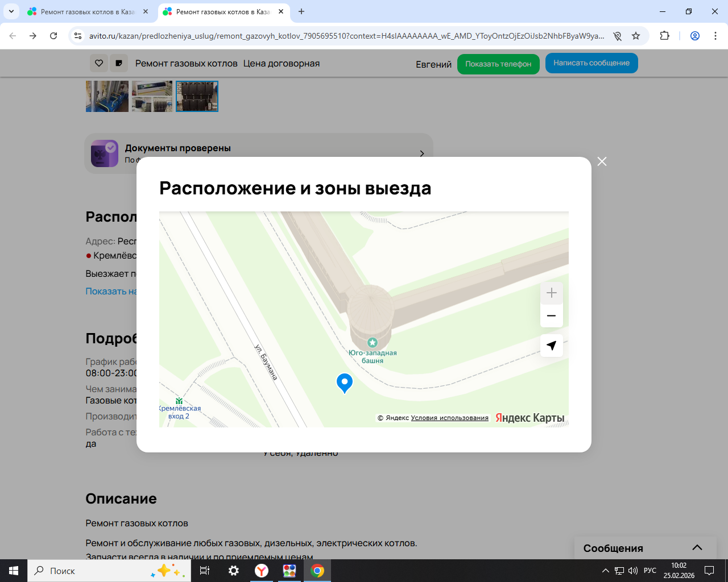Screen dimensions: 728x582
Task: Close the location map dialog
Action: click(x=602, y=161)
